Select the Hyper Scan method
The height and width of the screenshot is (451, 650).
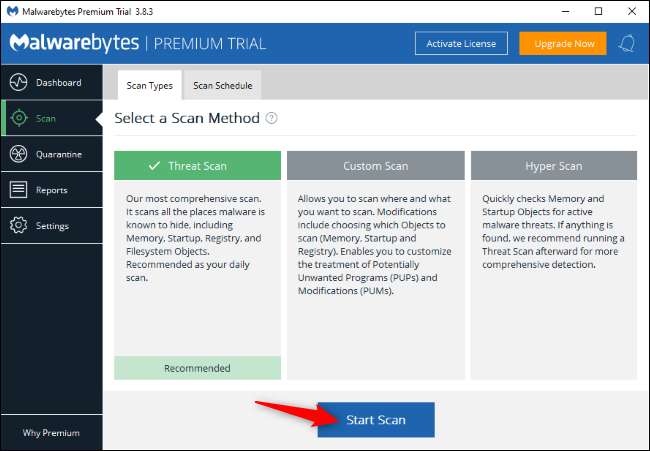553,165
